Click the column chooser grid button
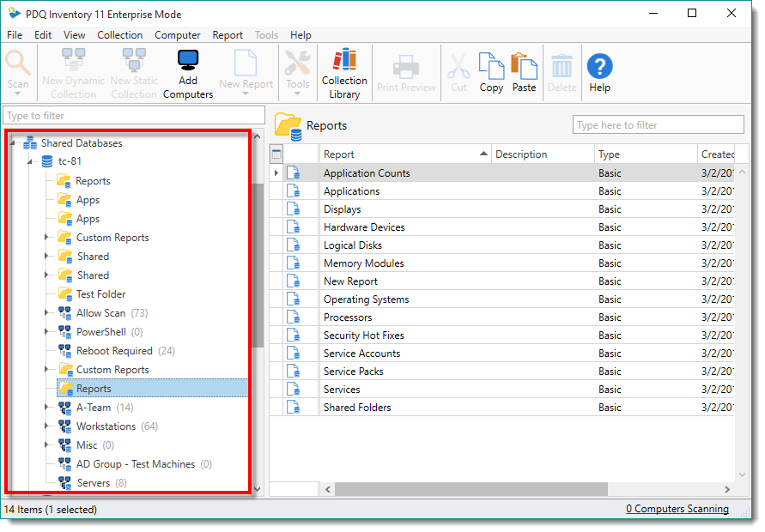This screenshot has height=532, width=765. 276,154
